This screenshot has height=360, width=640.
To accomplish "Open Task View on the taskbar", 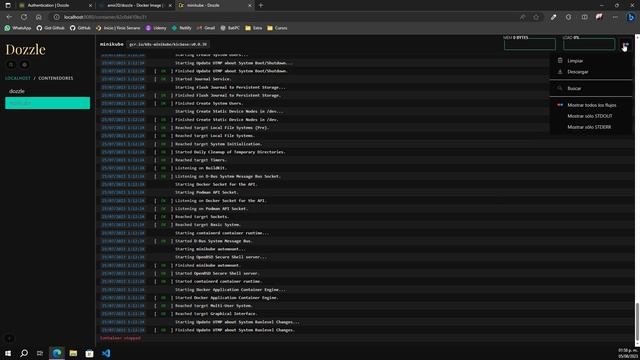I will [40, 353].
